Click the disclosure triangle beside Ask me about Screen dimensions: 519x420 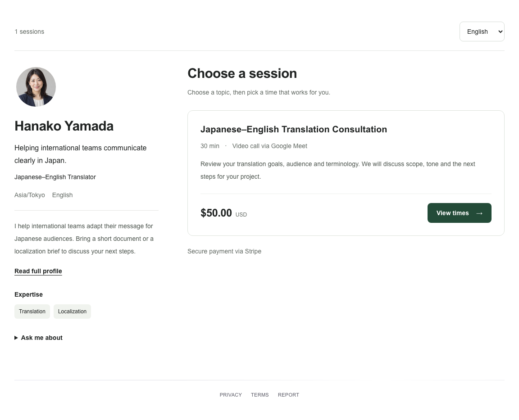tap(16, 338)
